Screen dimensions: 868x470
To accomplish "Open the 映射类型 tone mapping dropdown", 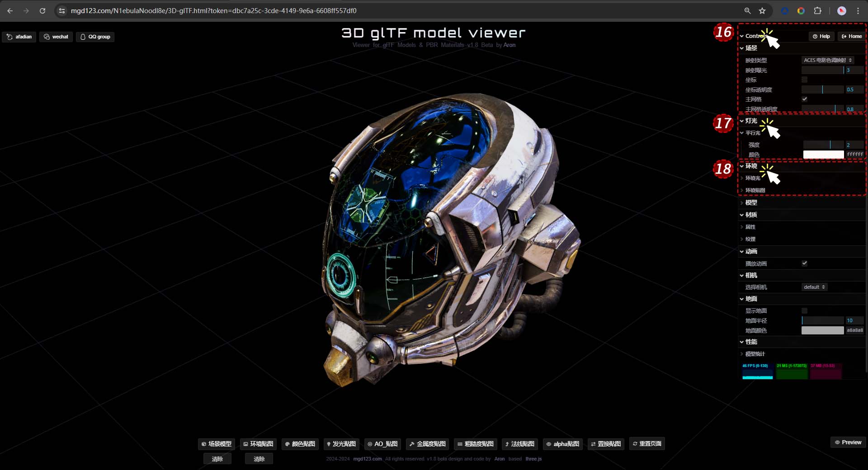I will tap(827, 60).
